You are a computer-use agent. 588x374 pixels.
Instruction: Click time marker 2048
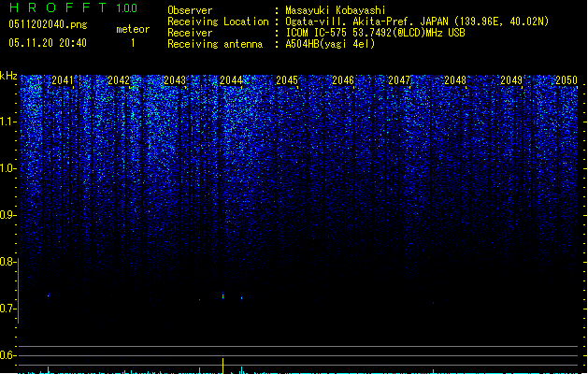455,80
